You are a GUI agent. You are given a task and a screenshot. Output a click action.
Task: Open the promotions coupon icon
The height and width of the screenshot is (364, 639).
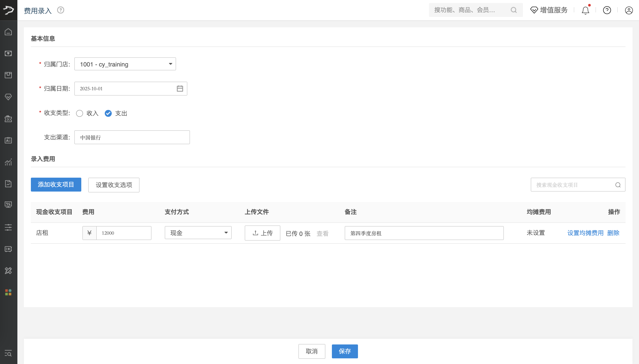[x=8, y=119]
